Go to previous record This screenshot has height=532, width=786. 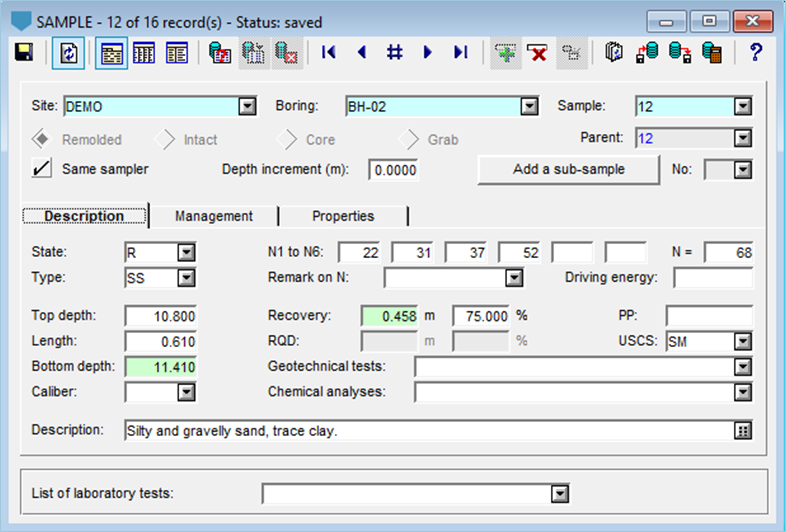(x=362, y=52)
